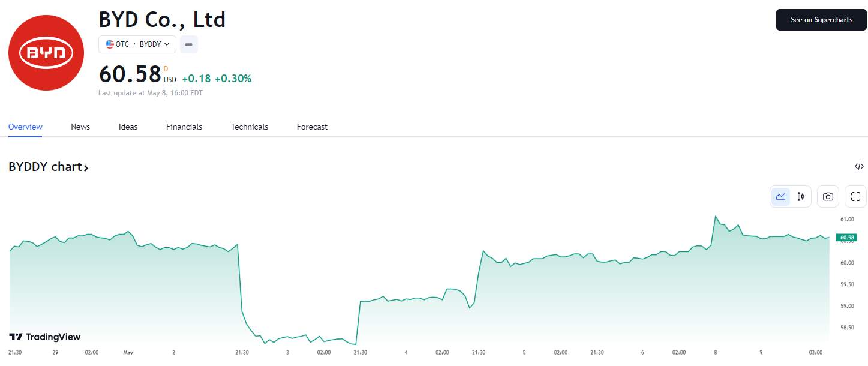
Task: Click the Overview tab
Action: pyautogui.click(x=25, y=127)
